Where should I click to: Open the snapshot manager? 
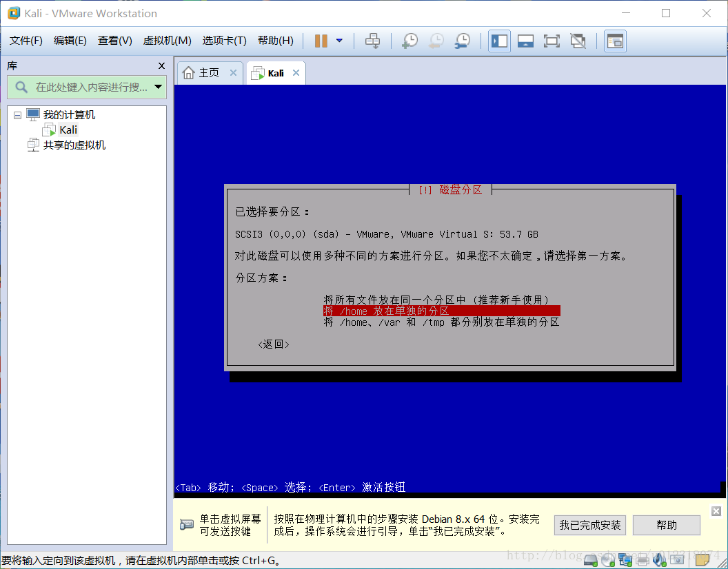coord(463,41)
